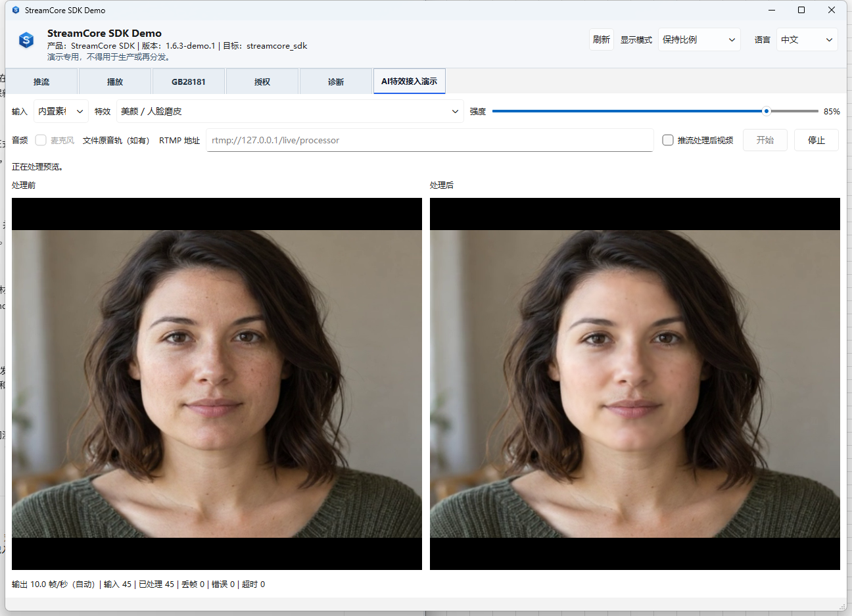Image resolution: width=852 pixels, height=616 pixels.
Task: Open the 诊断 tab
Action: tap(336, 82)
